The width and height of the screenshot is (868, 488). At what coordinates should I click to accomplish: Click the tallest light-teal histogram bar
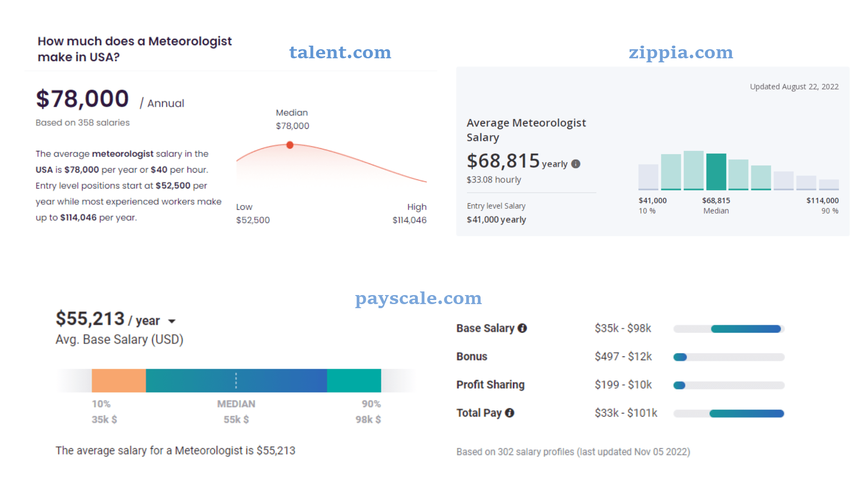coord(693,170)
